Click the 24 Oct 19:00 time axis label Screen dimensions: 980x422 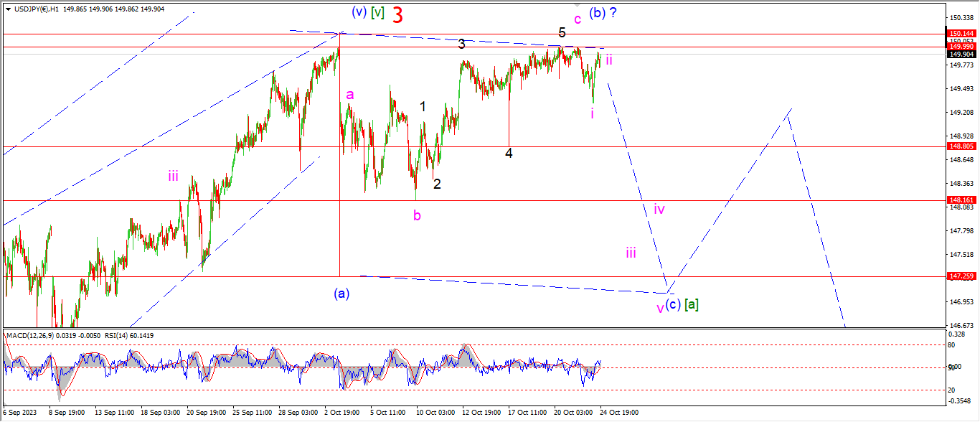pos(619,413)
